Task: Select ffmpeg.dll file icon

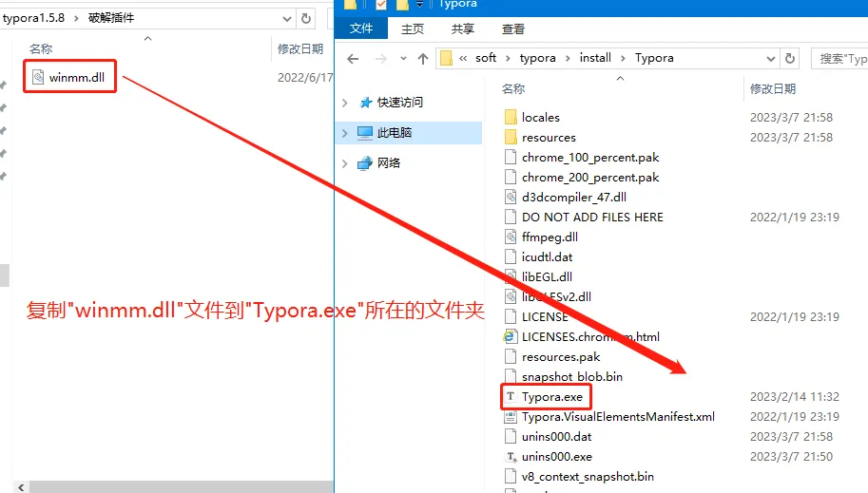Action: (x=511, y=237)
